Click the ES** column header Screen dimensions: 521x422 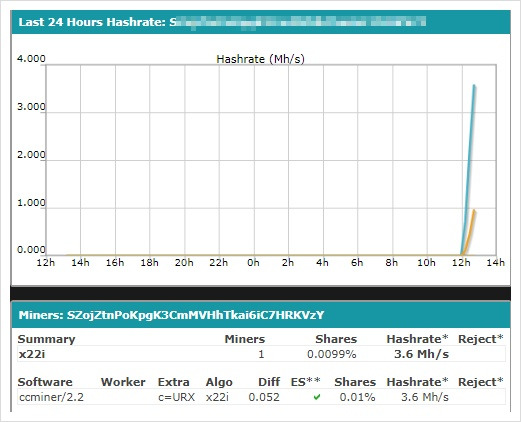point(306,381)
